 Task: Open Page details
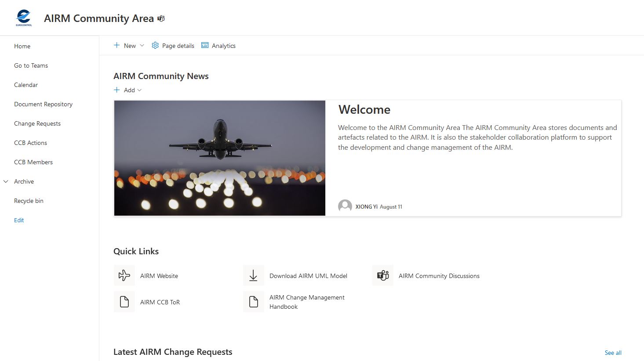[x=178, y=46]
